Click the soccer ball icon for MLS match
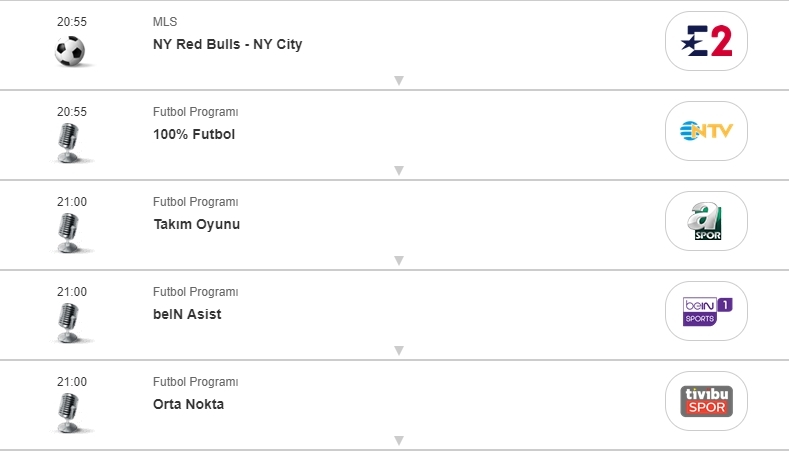Image resolution: width=789 pixels, height=451 pixels. point(70,51)
